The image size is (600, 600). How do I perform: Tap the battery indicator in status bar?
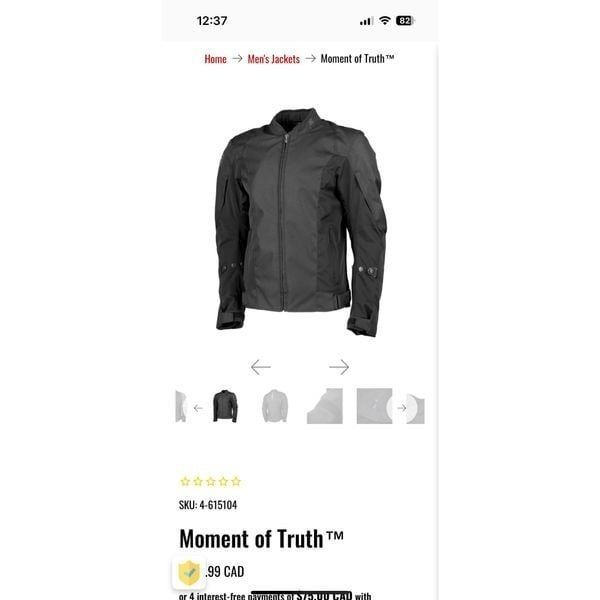click(405, 21)
